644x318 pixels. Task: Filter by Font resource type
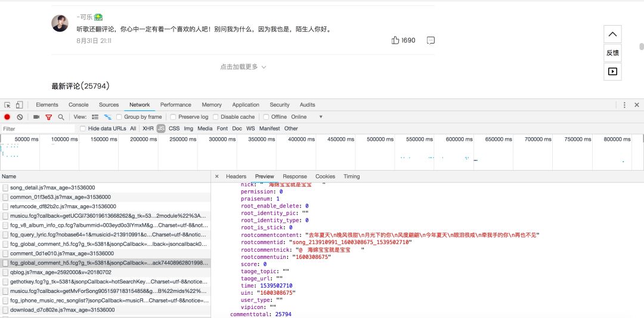tap(222, 129)
